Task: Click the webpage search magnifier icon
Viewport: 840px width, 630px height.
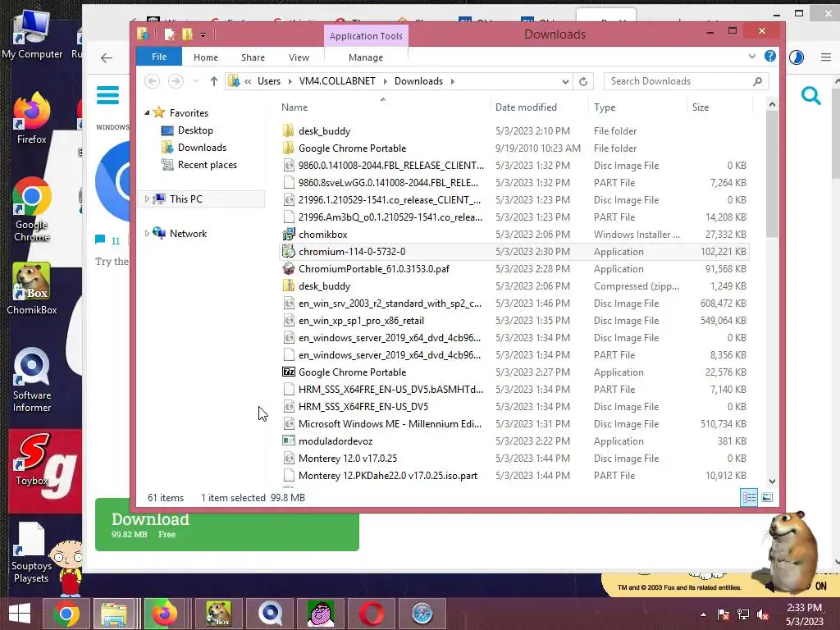Action: (x=810, y=96)
